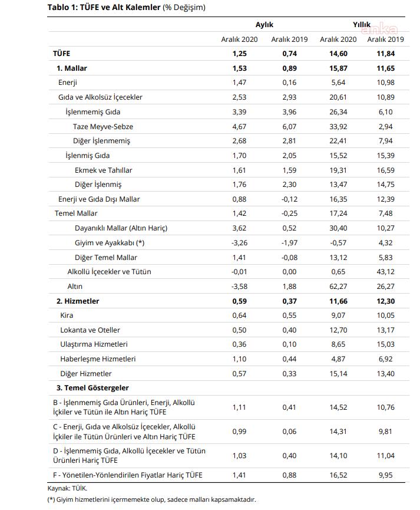
Task: Click the Kaynak: TÜİK source note
Action: click(x=67, y=489)
